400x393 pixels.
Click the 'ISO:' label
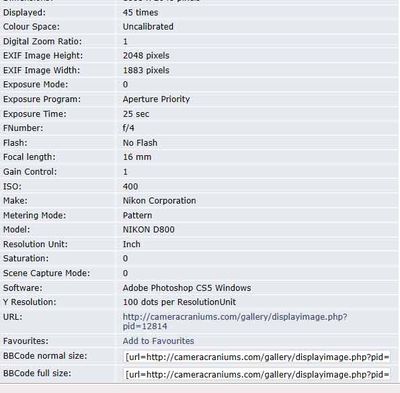click(x=12, y=186)
